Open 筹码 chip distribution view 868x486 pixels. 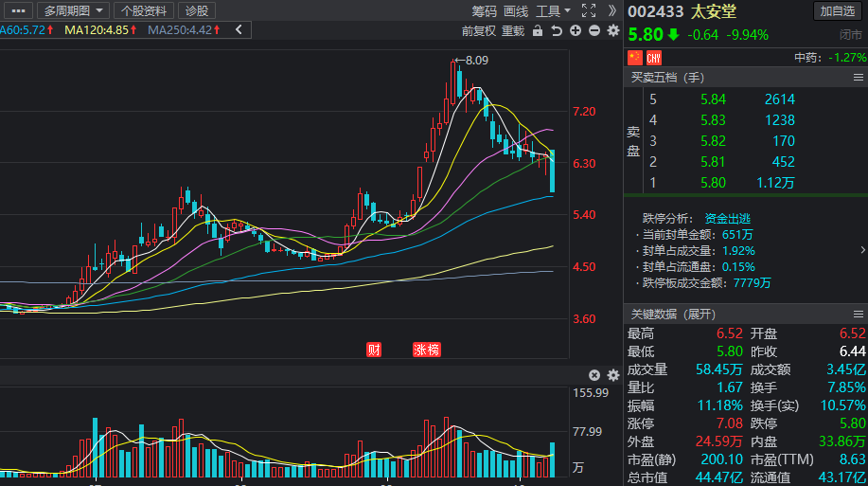pos(485,11)
